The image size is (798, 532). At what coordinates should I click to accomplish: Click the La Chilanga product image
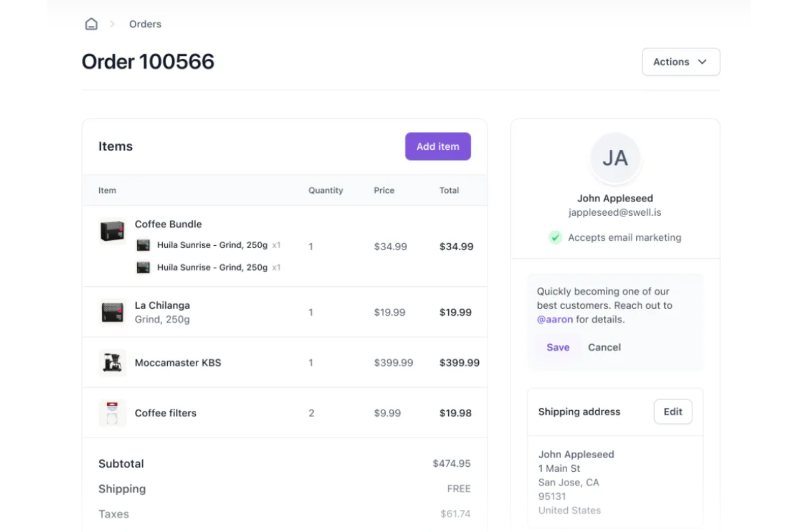click(112, 312)
